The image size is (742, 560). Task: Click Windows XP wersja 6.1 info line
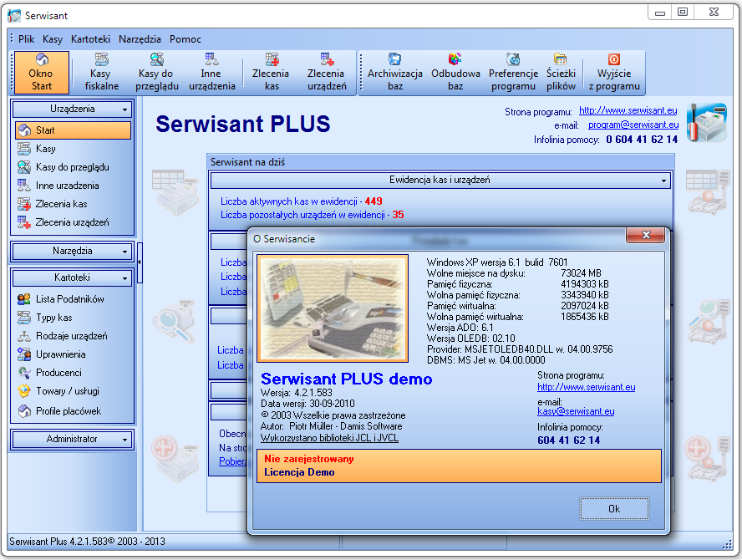tap(497, 262)
